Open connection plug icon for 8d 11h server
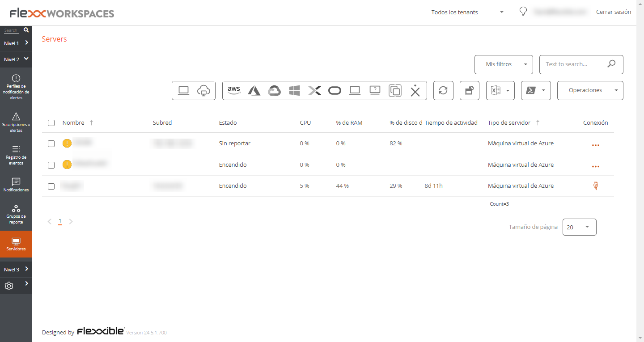This screenshot has width=644, height=342. coord(596,186)
